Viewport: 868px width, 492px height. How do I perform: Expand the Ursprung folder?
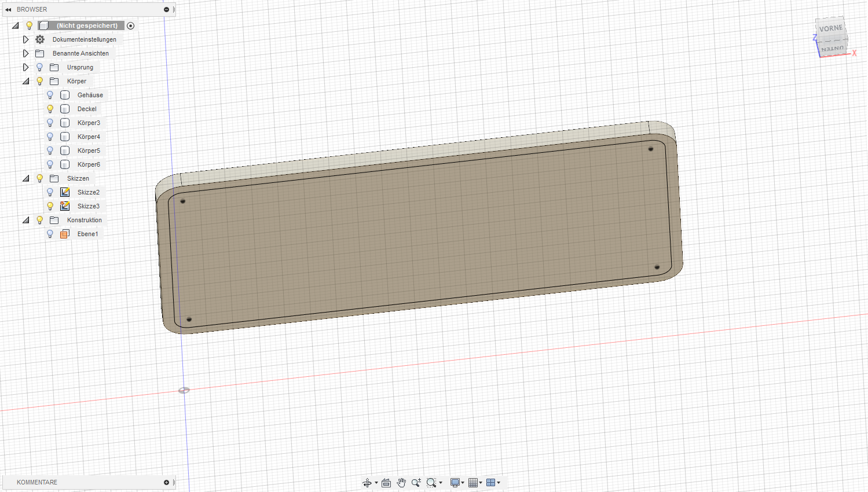(x=25, y=67)
